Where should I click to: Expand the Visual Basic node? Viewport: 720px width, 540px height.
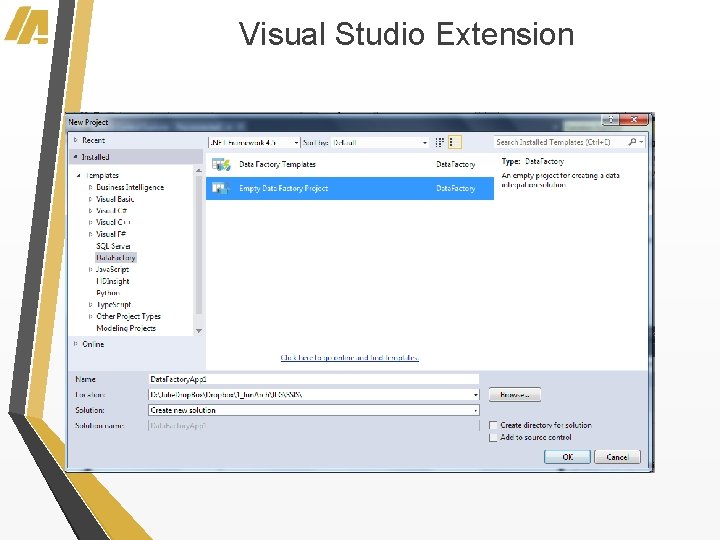click(x=90, y=199)
